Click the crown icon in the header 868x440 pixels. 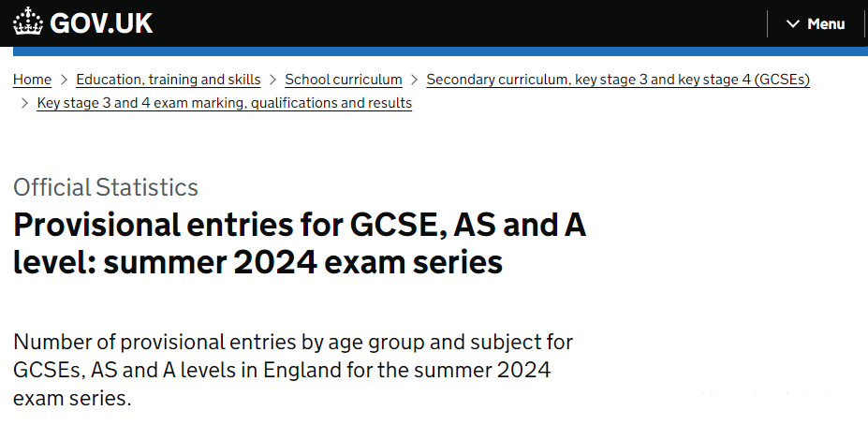[x=28, y=22]
